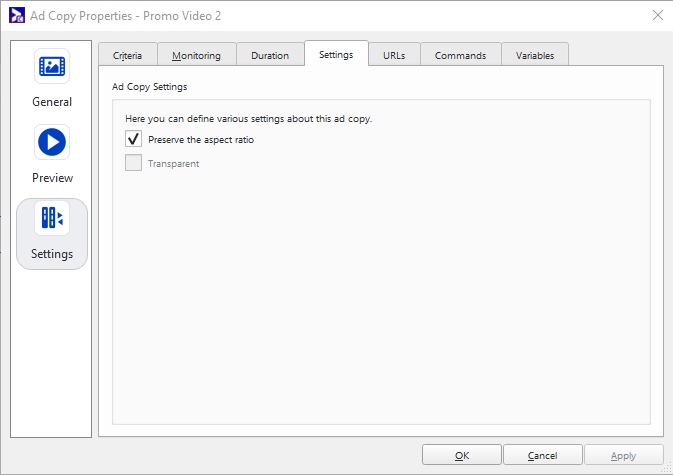
Task: Click the Preview label in sidebar
Action: point(52,178)
